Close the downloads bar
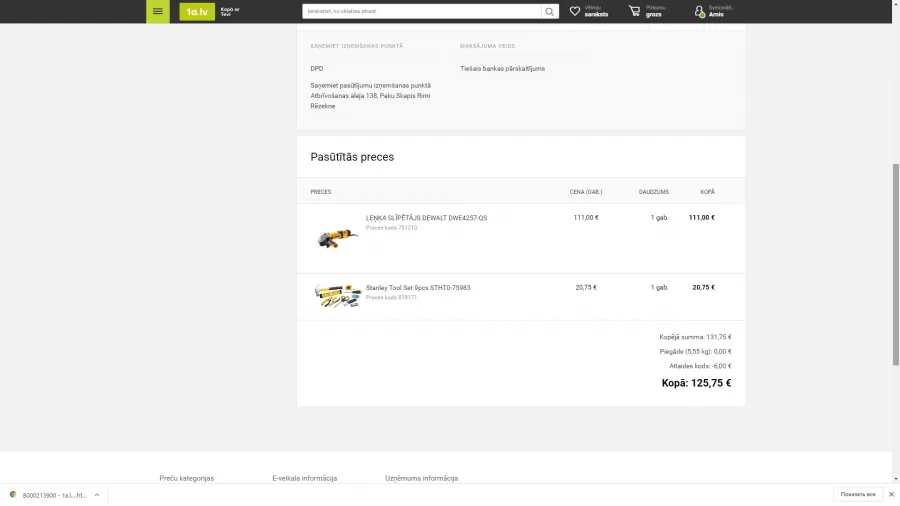 coord(891,495)
